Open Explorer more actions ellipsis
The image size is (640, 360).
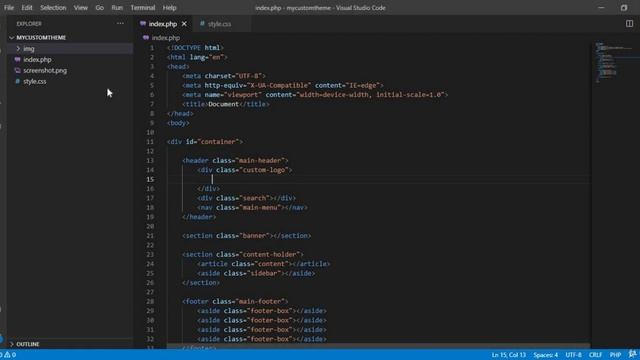click(120, 24)
